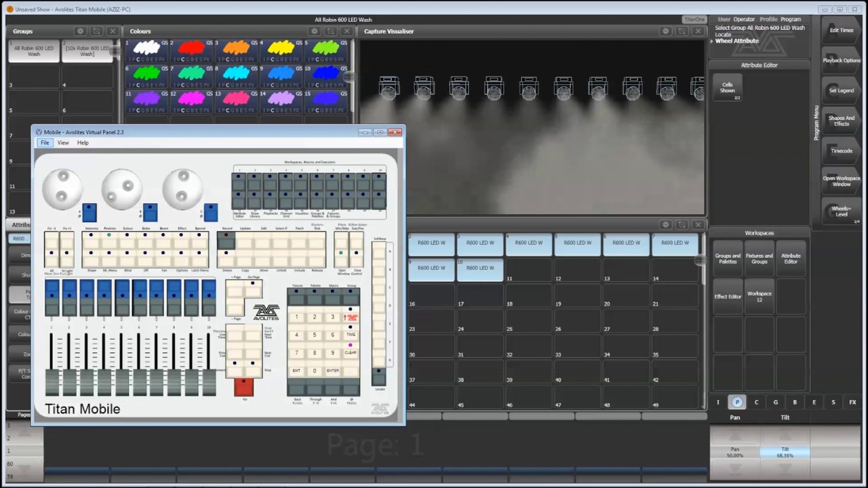Click the Update button on virtual panel

click(244, 241)
